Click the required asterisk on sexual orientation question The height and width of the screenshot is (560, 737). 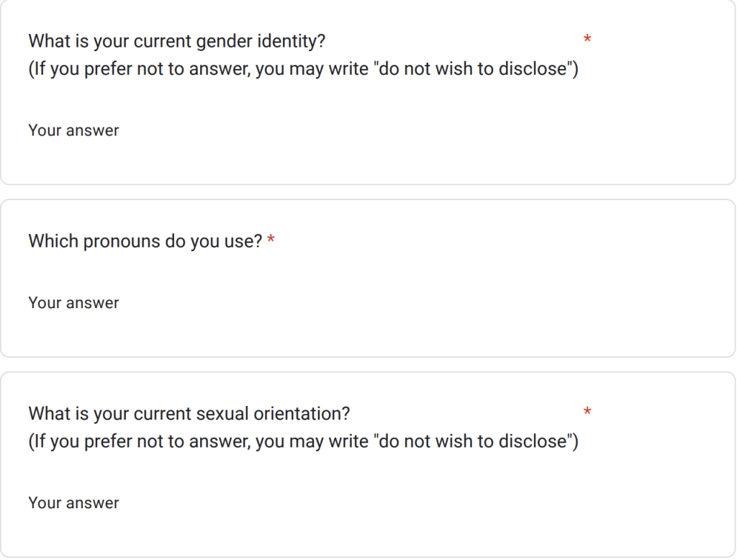pos(587,412)
